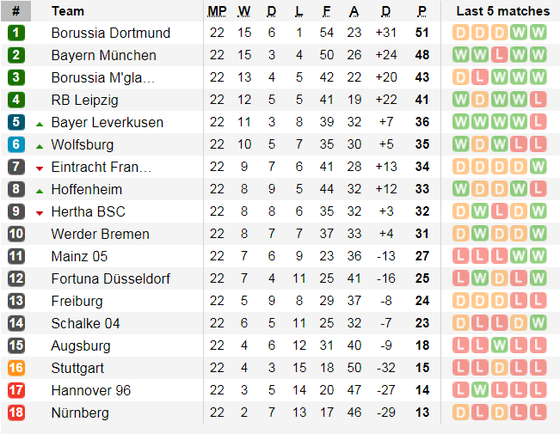Open the Werder Bremen team link
560x434 pixels.
100,234
